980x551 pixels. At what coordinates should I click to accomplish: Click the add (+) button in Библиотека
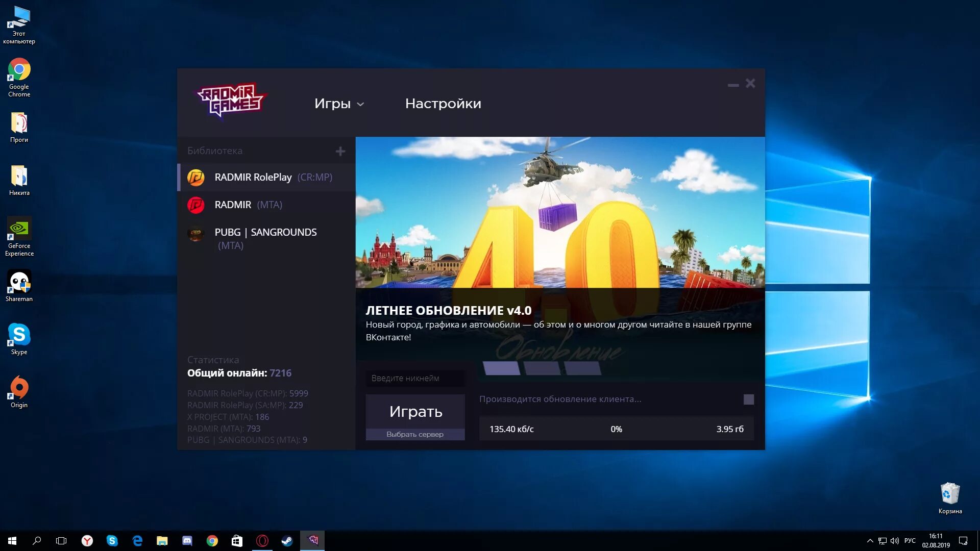(341, 151)
